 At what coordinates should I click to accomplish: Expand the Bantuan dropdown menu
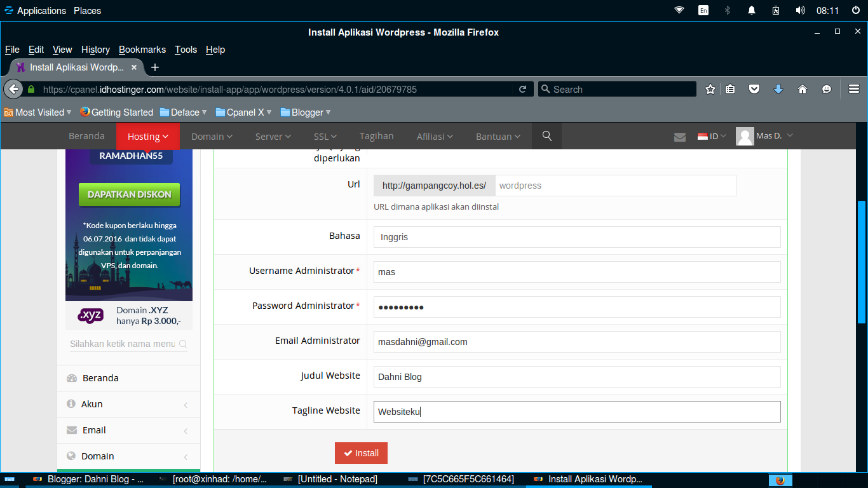tap(498, 136)
